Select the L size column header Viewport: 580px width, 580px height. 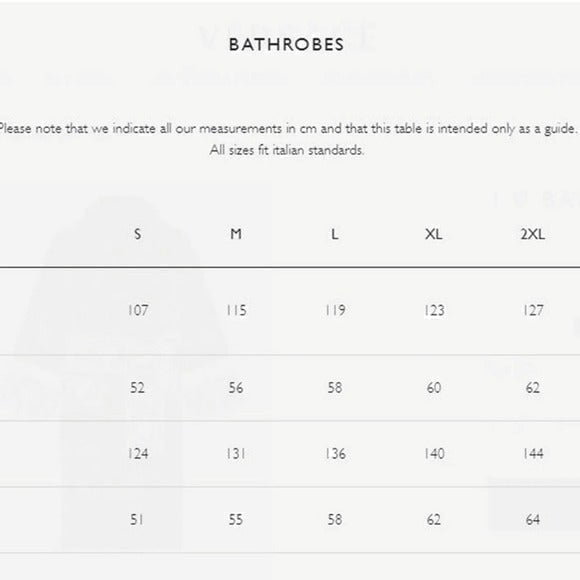pos(335,234)
